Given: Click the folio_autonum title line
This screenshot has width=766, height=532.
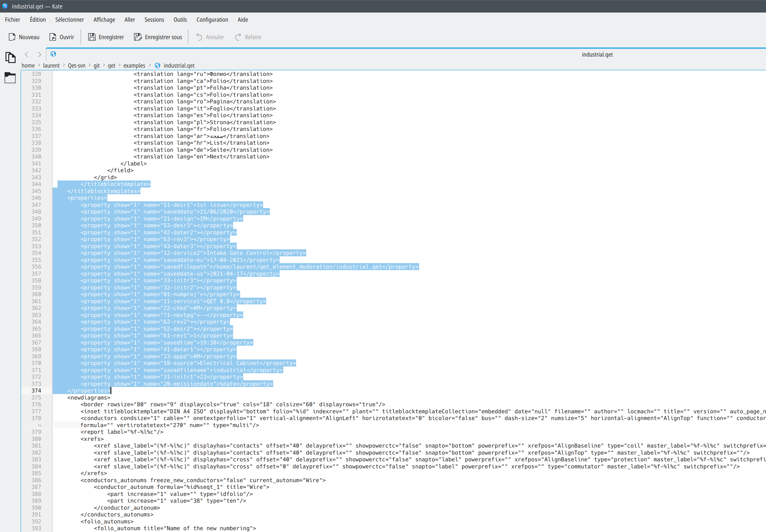Looking at the screenshot, I should pos(175,528).
